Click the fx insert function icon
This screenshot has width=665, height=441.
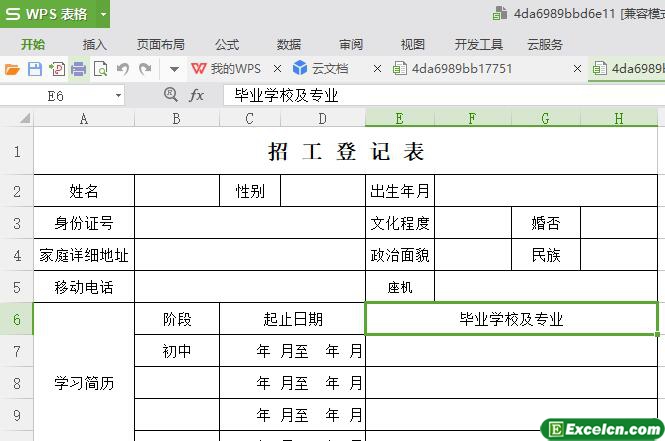pos(196,95)
